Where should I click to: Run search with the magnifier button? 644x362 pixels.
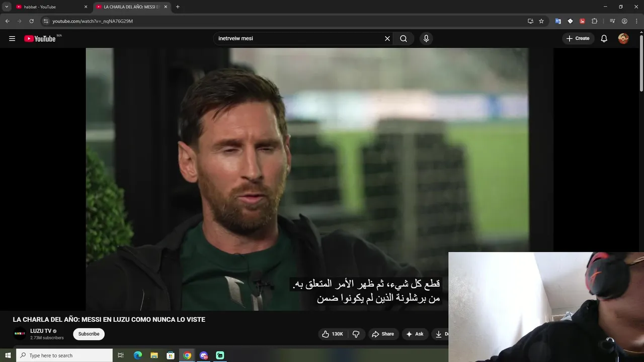[x=404, y=39]
